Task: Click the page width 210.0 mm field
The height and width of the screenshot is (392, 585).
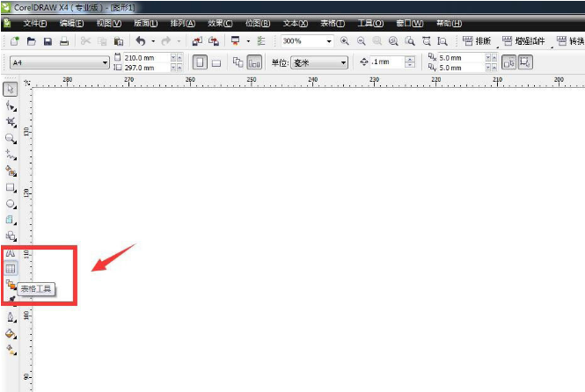Action: [147, 58]
